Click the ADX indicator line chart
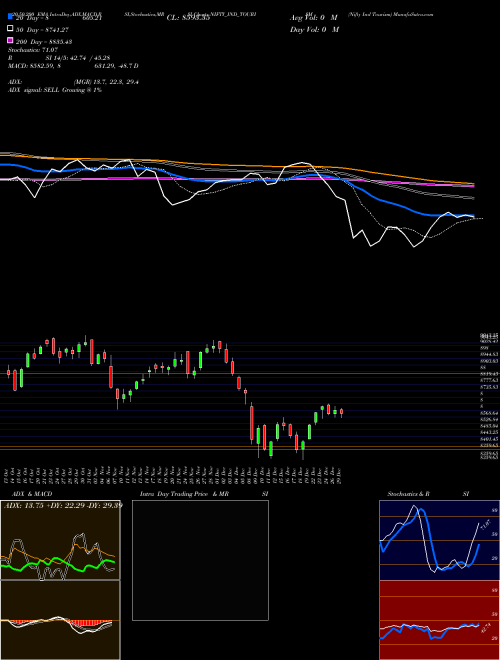This screenshot has height=660, width=500. click(x=60, y=540)
